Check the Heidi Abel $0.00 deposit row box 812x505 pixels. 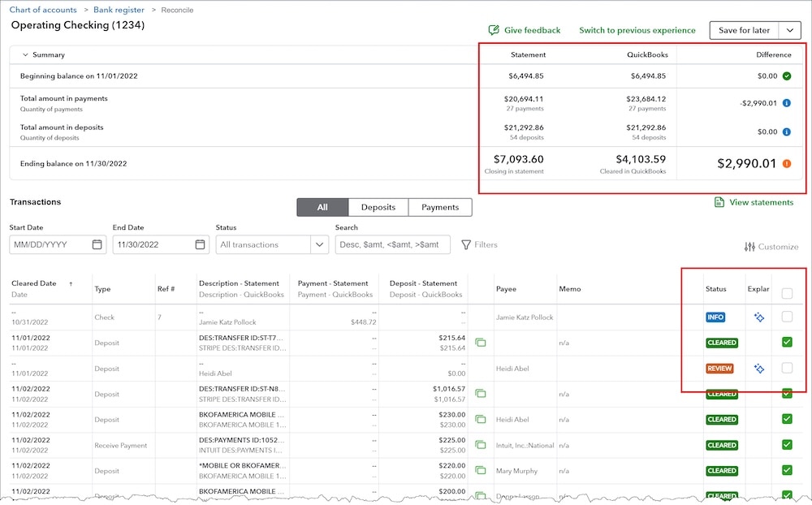(x=787, y=369)
